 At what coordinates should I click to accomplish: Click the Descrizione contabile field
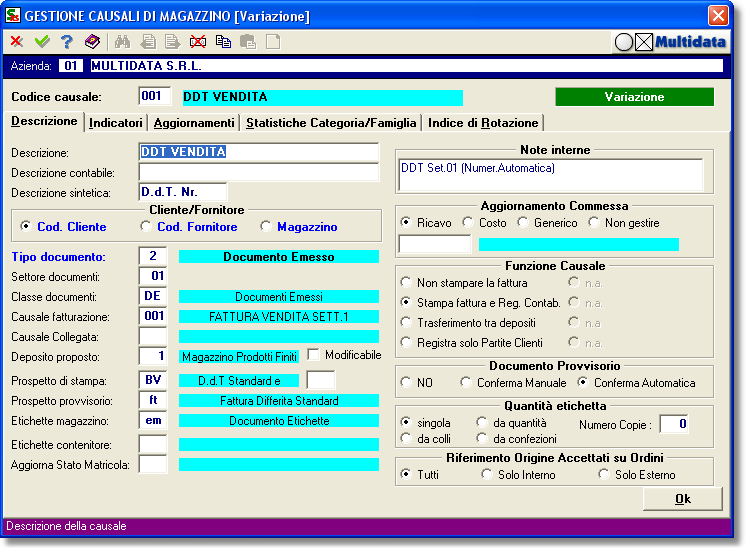259,172
